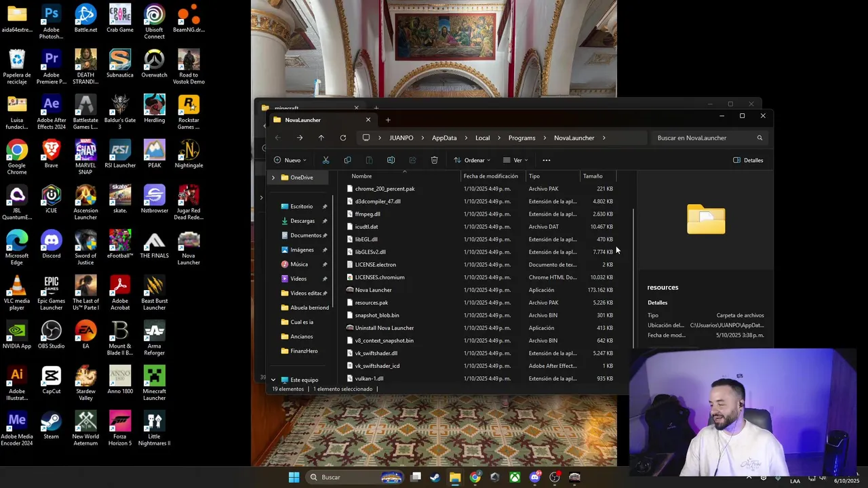Open Battle.net desktop icon

[85, 19]
